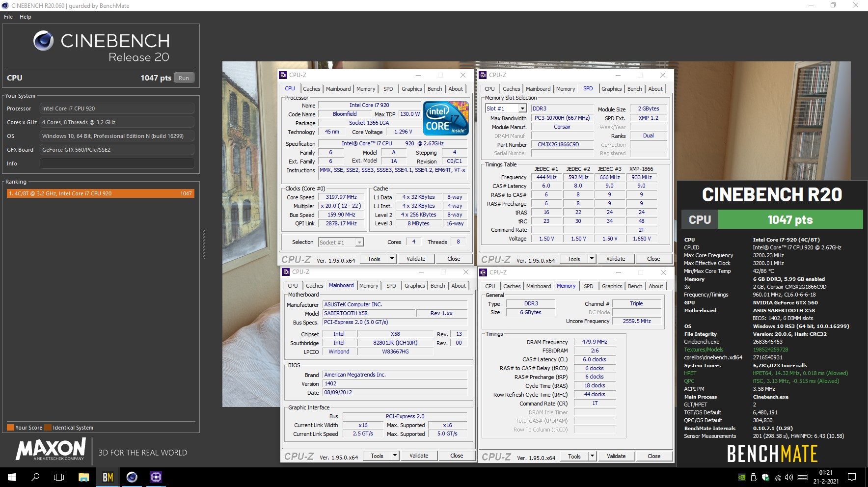Open the File menu in Cinebench
Screen dimensions: 868x487
pyautogui.click(x=8, y=17)
